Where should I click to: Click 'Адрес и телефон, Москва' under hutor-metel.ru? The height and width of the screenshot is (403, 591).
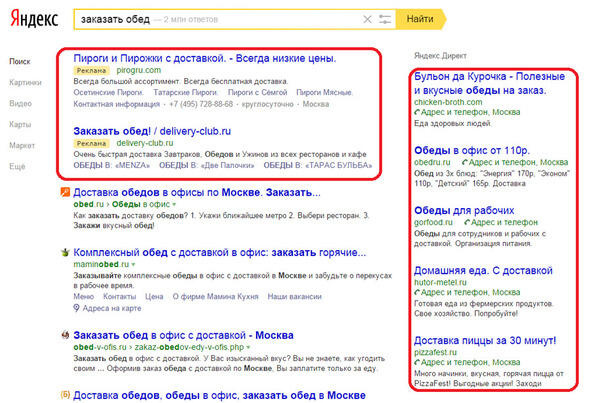coord(470,293)
